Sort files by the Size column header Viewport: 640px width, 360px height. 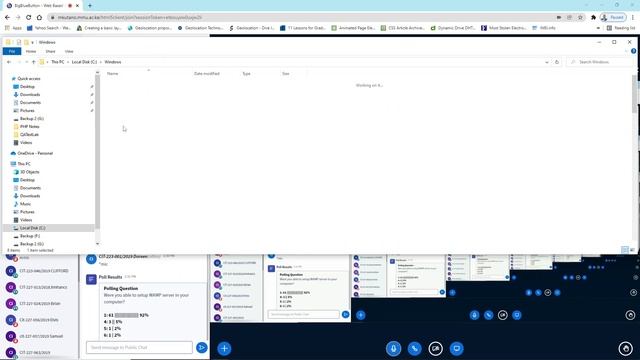coord(286,74)
